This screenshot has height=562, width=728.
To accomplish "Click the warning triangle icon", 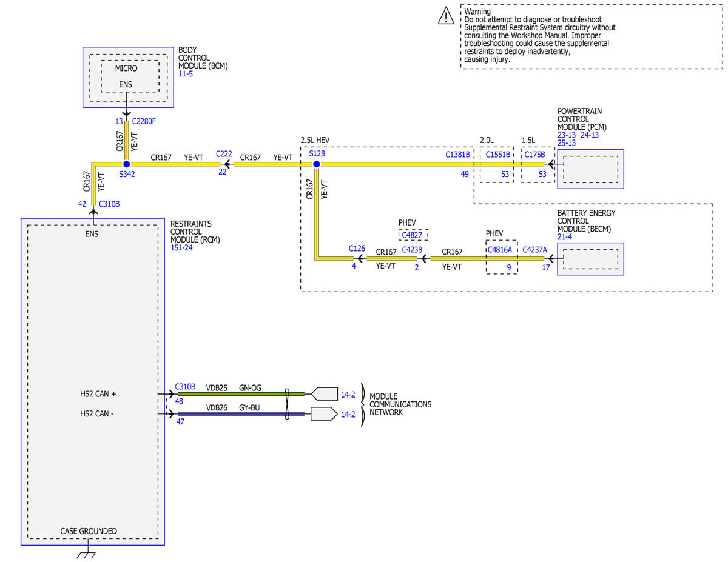I will tap(446, 16).
